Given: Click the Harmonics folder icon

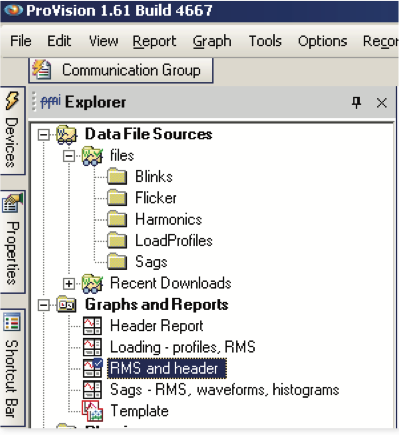Looking at the screenshot, I should pyautogui.click(x=117, y=219).
